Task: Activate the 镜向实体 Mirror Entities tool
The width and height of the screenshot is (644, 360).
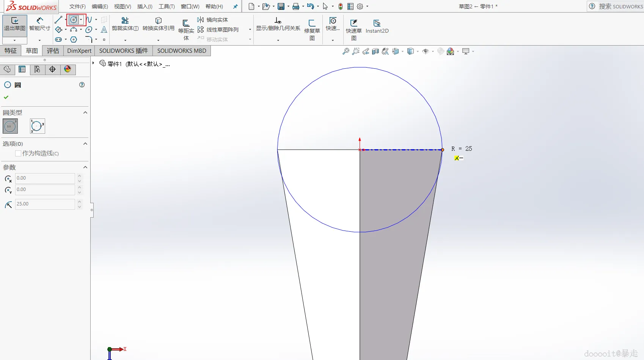Action: coord(213,20)
